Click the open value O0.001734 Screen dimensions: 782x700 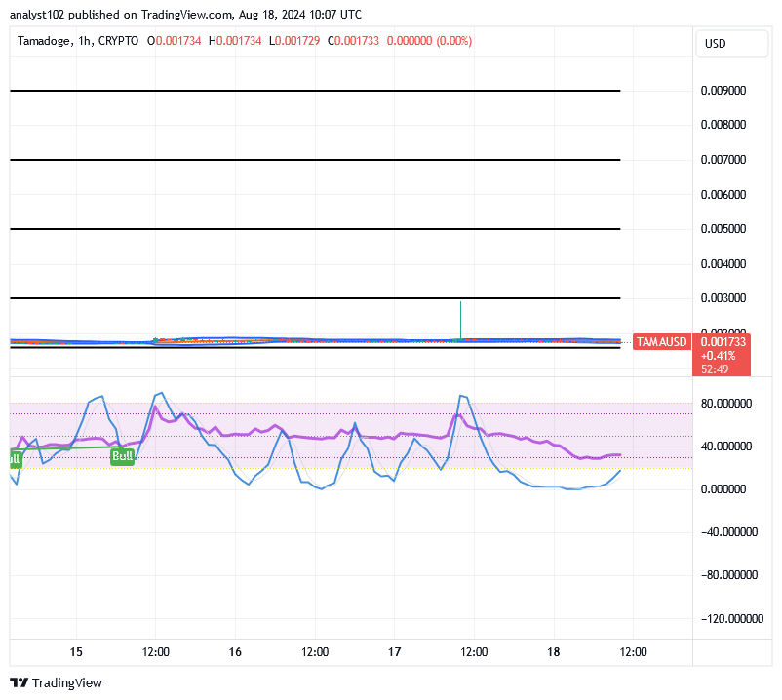coord(175,41)
